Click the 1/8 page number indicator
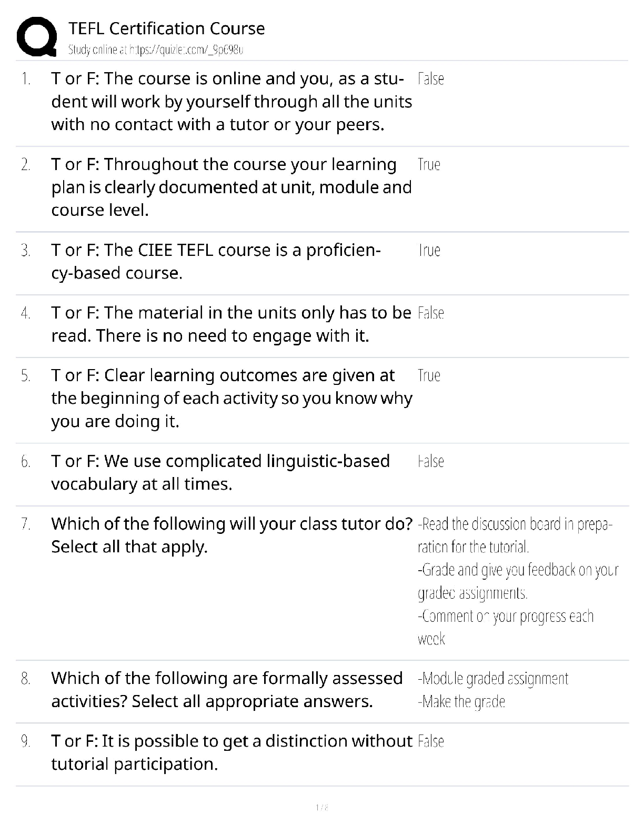This screenshot has width=644, height=834. pyautogui.click(x=321, y=807)
